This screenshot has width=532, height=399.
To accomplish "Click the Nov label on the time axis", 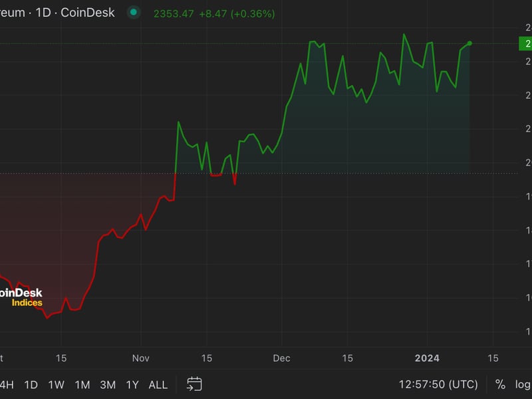I will coord(141,358).
